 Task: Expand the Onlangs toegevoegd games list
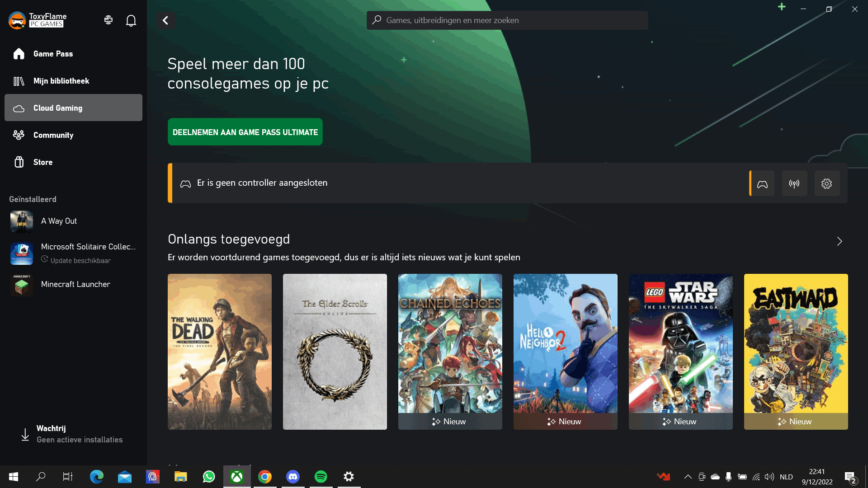tap(839, 241)
